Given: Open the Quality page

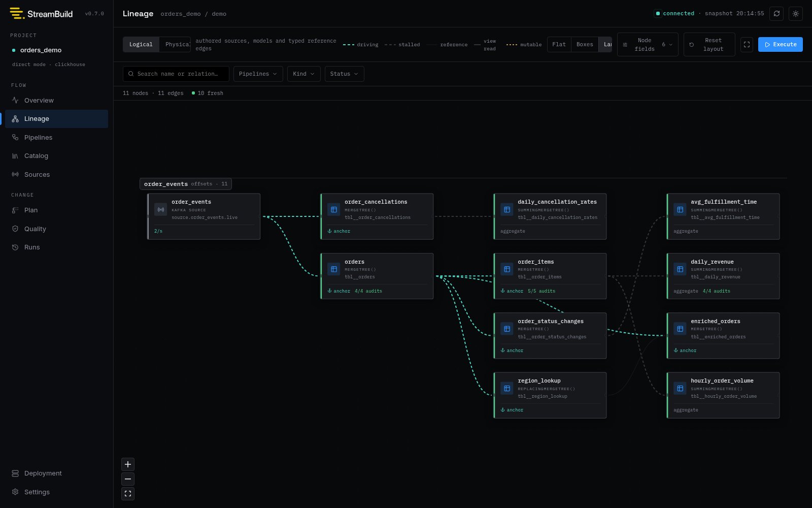Looking at the screenshot, I should [x=56, y=229].
